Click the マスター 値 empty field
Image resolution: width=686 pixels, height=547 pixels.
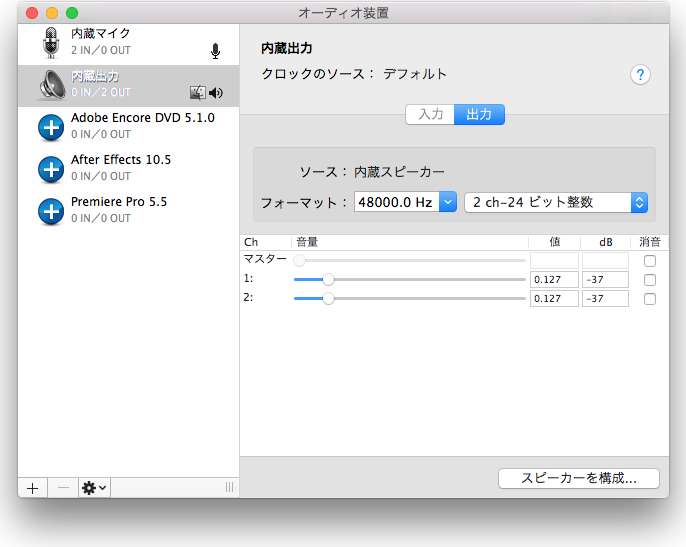point(554,260)
